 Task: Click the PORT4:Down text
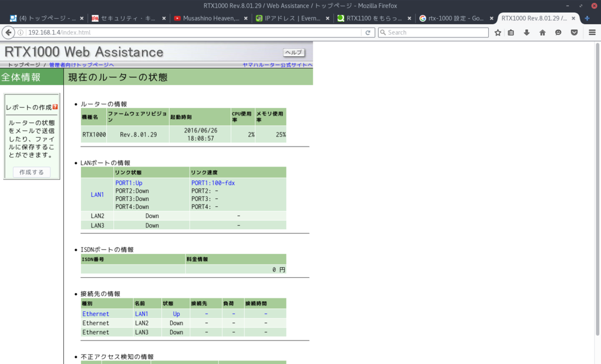(x=132, y=207)
